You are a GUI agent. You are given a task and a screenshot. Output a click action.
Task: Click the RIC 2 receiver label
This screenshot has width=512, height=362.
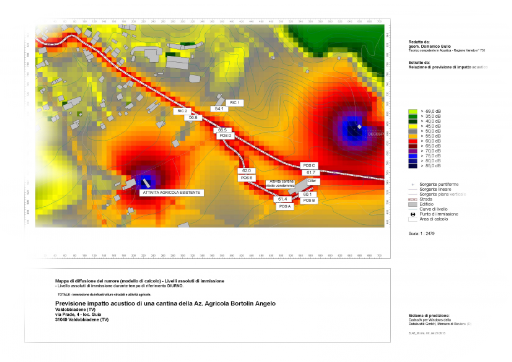[182, 111]
